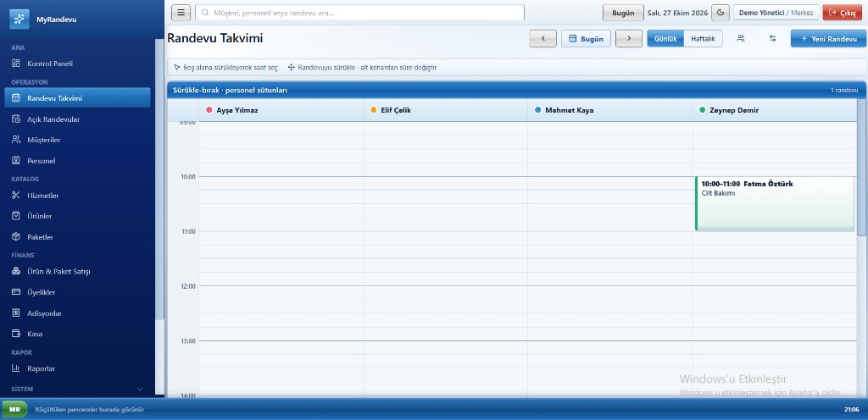The width and height of the screenshot is (868, 420).
Task: Click the Adisyonlar receipt icon
Action: 16,312
